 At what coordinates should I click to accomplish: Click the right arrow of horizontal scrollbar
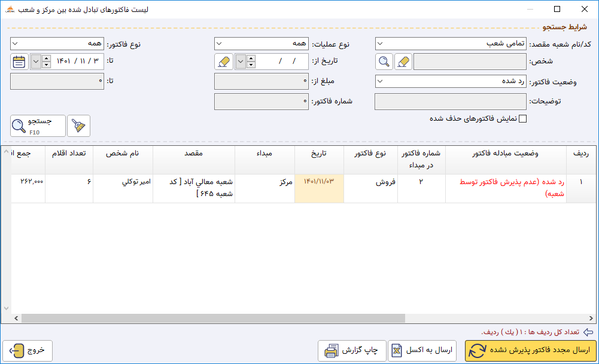pos(591,318)
